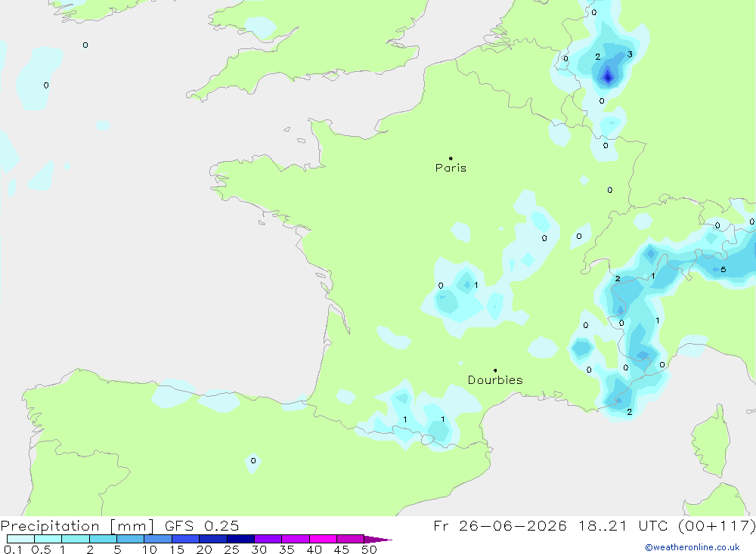Viewport: 756px width, 554px height.
Task: Click the '3' precipitation value on map
Action: tap(630, 54)
